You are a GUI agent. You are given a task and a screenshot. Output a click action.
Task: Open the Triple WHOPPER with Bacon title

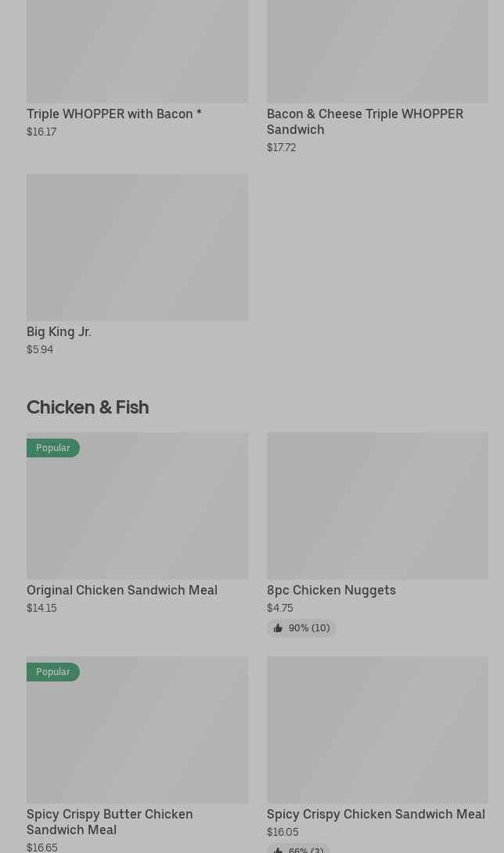click(x=114, y=114)
